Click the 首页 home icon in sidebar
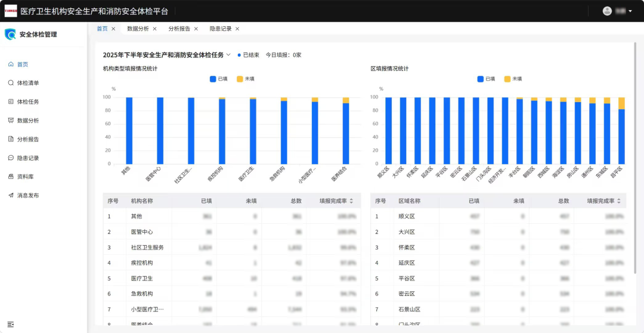644x333 pixels. coord(11,64)
